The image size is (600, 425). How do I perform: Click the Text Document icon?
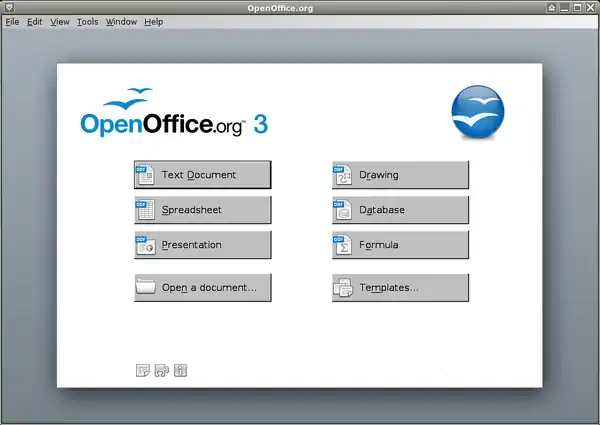145,175
